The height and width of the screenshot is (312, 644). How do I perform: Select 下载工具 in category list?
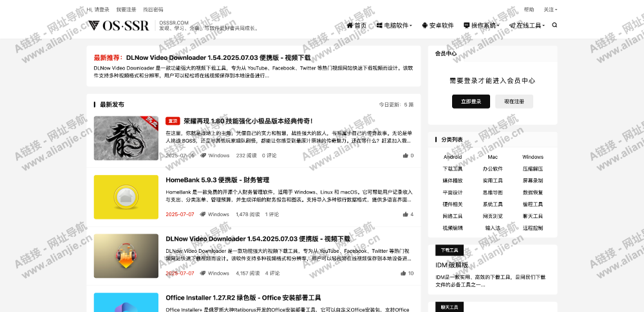click(x=453, y=169)
